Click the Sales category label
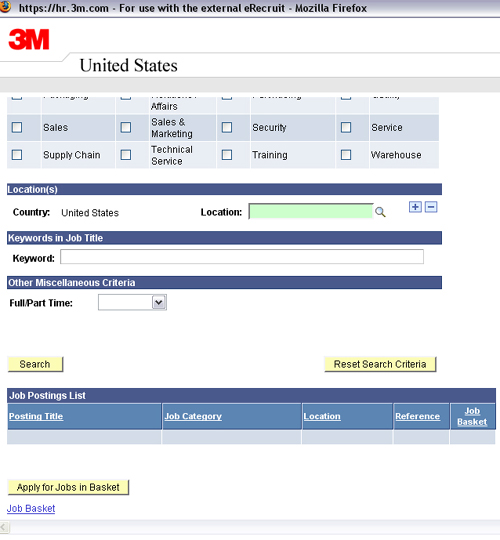 [55, 127]
